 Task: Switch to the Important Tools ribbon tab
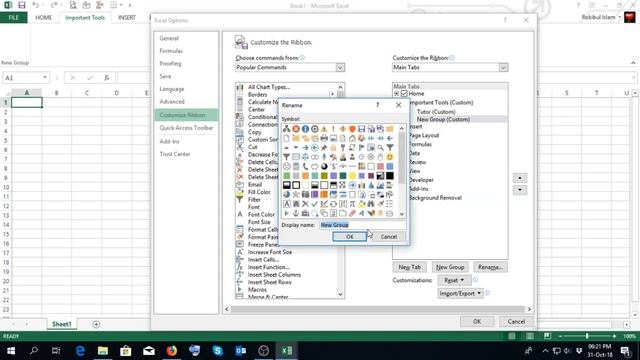pos(85,18)
